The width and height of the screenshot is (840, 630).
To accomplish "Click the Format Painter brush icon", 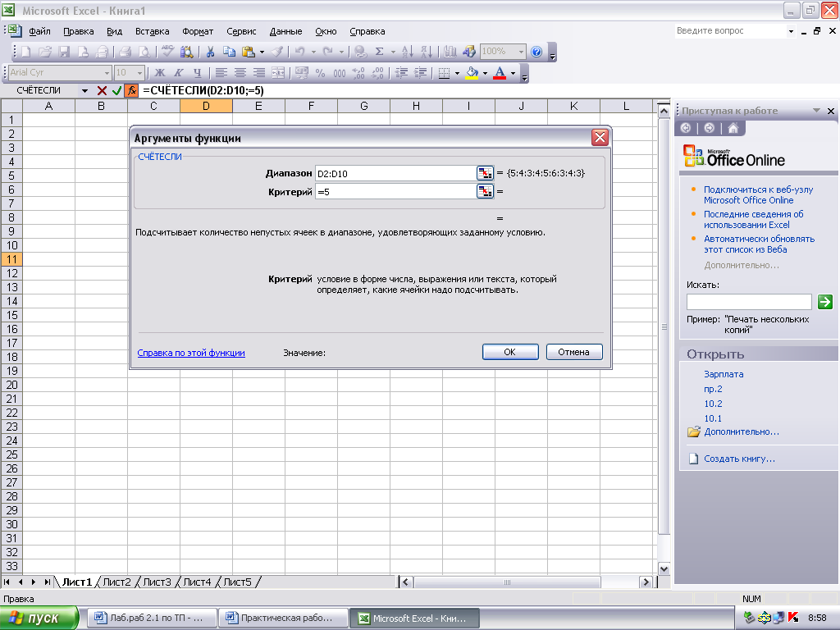I will point(277,52).
